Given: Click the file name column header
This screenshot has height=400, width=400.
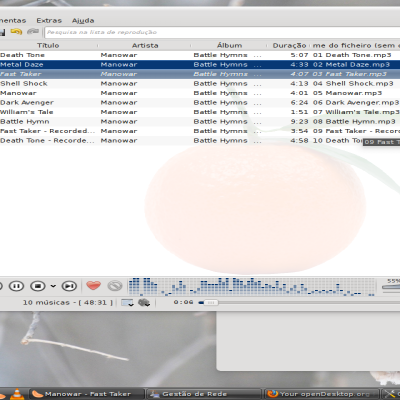Looking at the screenshot, I should pyautogui.click(x=356, y=45).
